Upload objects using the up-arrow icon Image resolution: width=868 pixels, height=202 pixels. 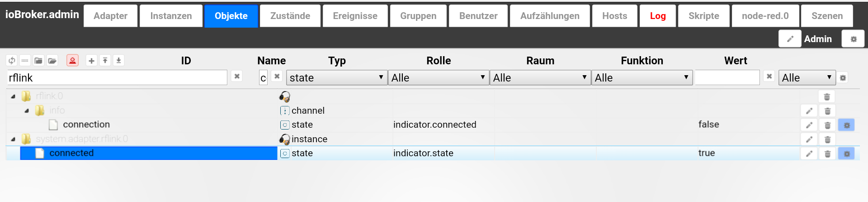click(x=105, y=60)
